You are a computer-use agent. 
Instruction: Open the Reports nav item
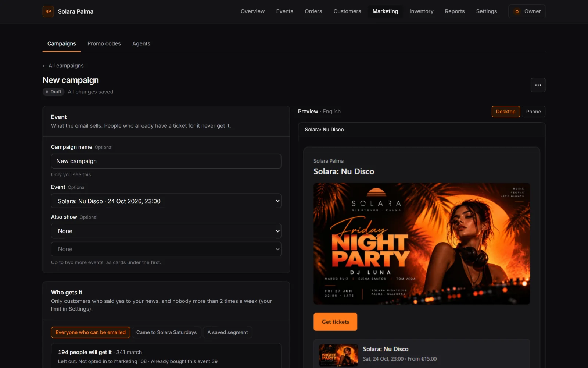point(455,11)
